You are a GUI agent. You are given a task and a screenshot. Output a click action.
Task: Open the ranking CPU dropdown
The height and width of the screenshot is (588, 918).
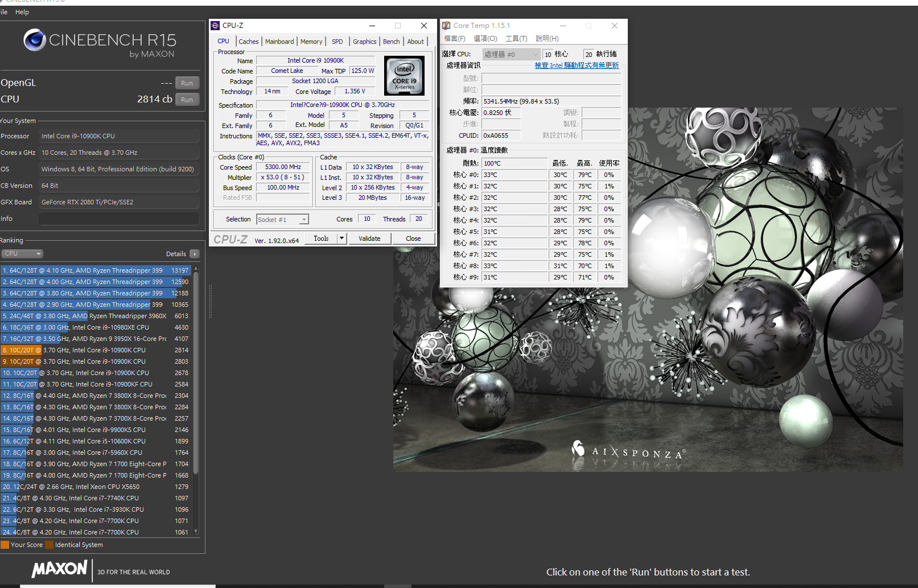(x=22, y=254)
